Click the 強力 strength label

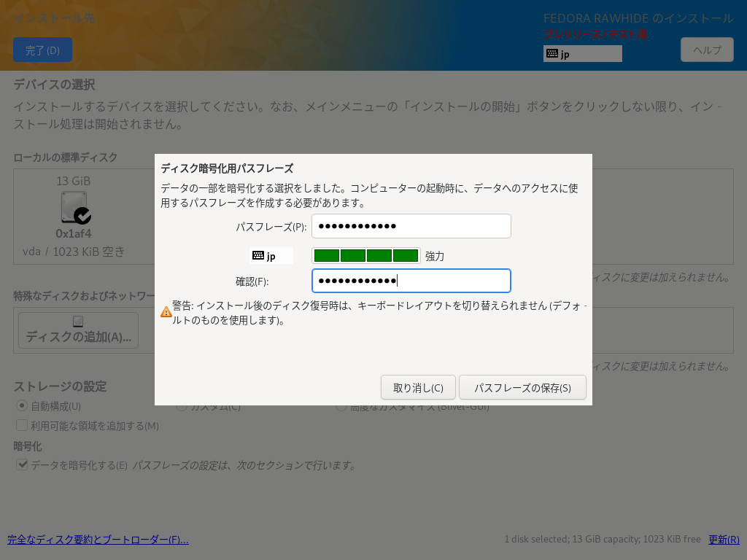click(x=435, y=256)
